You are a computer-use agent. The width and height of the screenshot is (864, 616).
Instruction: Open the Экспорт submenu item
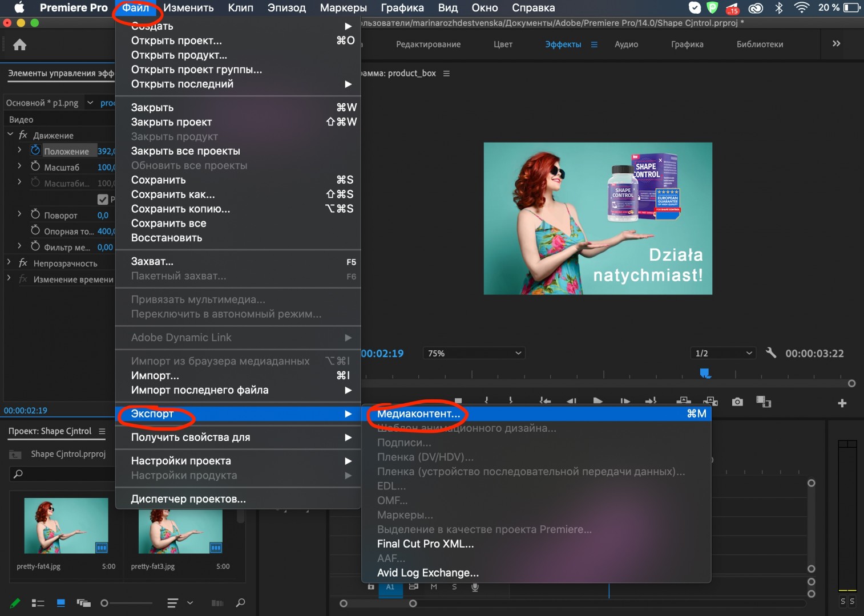pyautogui.click(x=238, y=414)
